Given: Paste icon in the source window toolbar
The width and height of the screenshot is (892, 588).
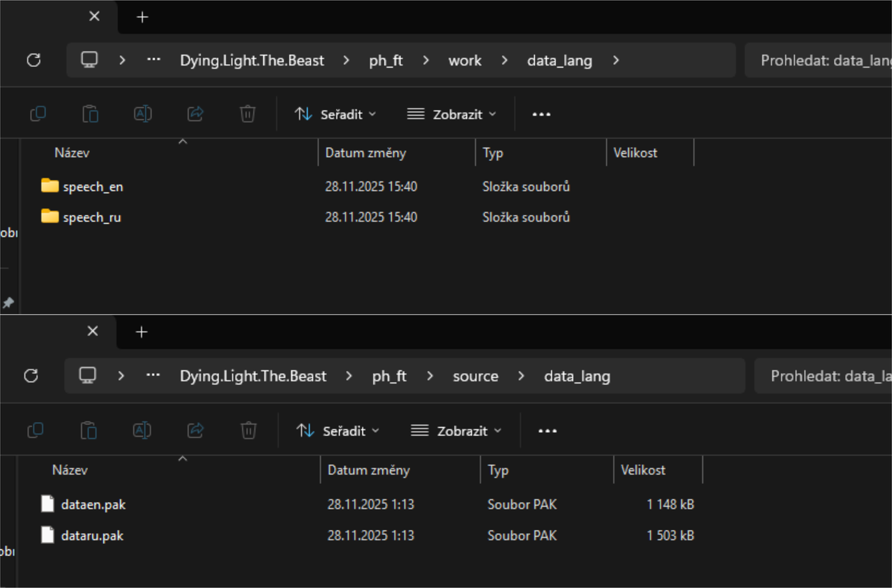Looking at the screenshot, I should (89, 430).
